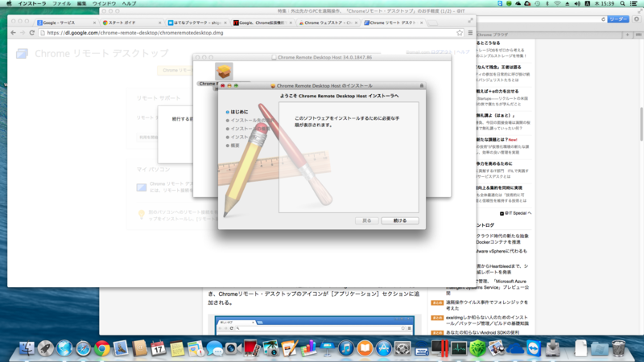Click the exe/dmg article link in Safari sidebar
This screenshot has height=362, width=644.
[x=487, y=320]
